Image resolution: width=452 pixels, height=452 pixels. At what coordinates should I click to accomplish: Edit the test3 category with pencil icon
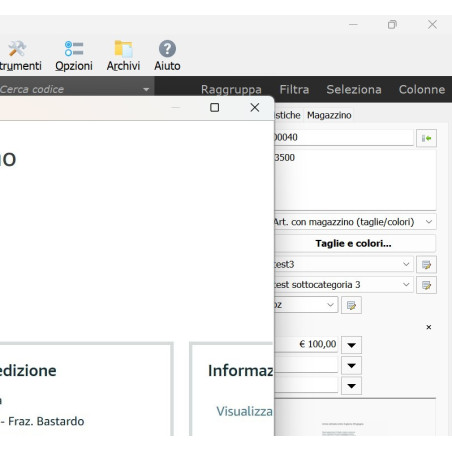coord(426,265)
